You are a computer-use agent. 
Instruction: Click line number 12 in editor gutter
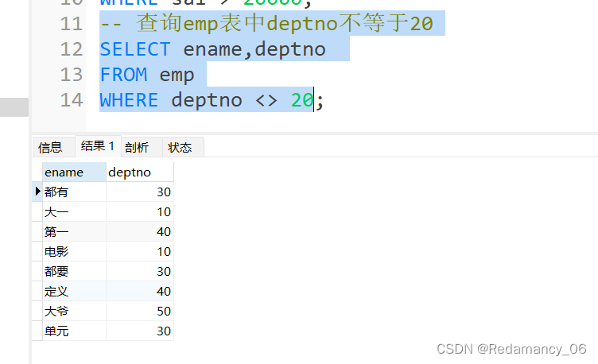72,49
